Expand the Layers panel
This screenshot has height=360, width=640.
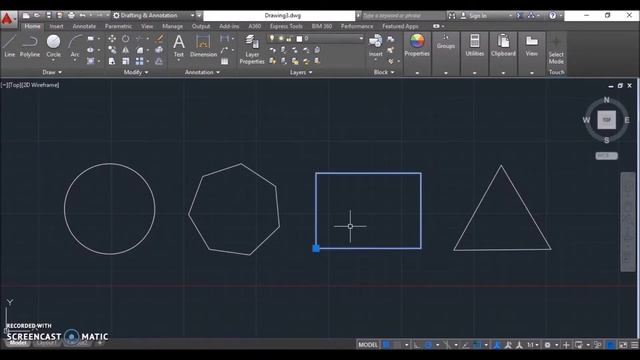click(x=301, y=72)
